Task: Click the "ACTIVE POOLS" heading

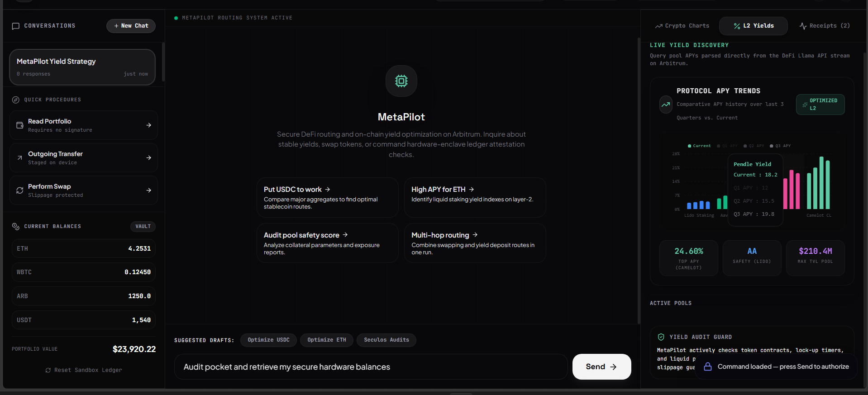Action: coord(671,303)
